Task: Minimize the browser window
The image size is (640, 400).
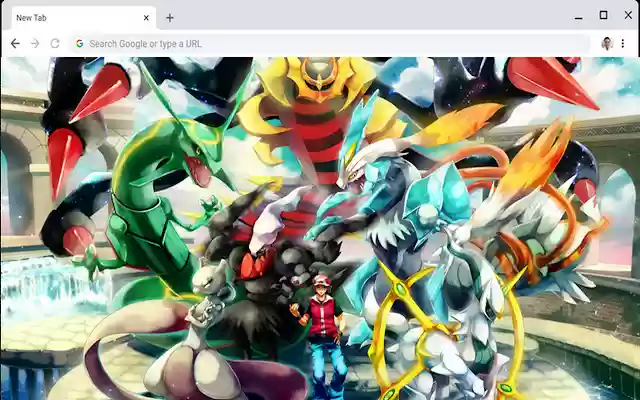Action: [578, 18]
